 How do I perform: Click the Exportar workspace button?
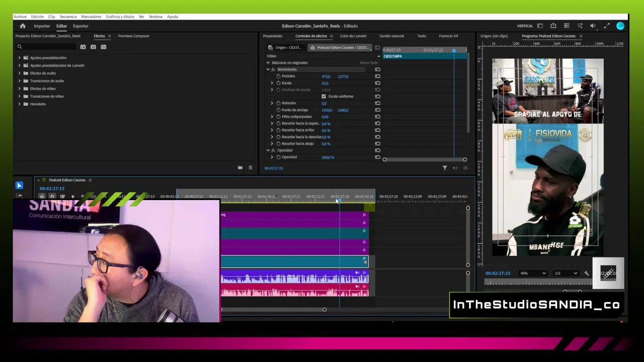[x=80, y=26]
